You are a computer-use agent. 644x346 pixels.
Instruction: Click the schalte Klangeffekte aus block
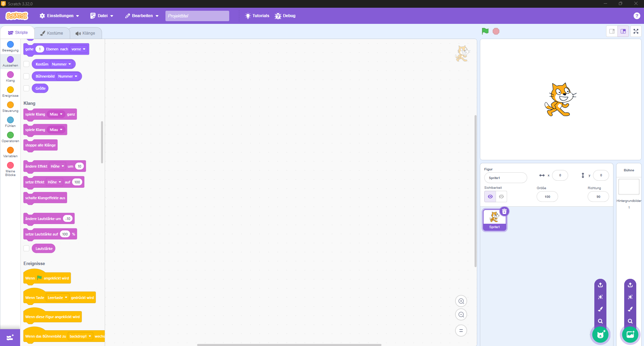click(45, 198)
